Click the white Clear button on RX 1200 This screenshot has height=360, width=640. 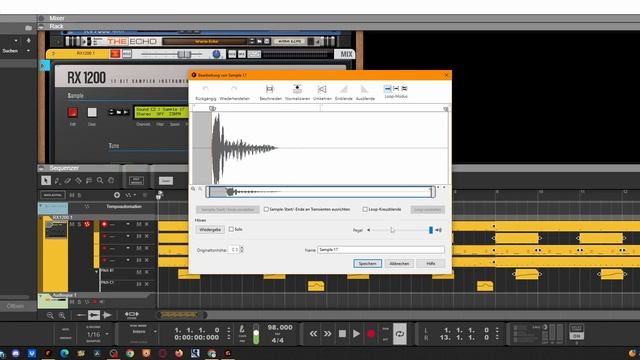coord(92,112)
